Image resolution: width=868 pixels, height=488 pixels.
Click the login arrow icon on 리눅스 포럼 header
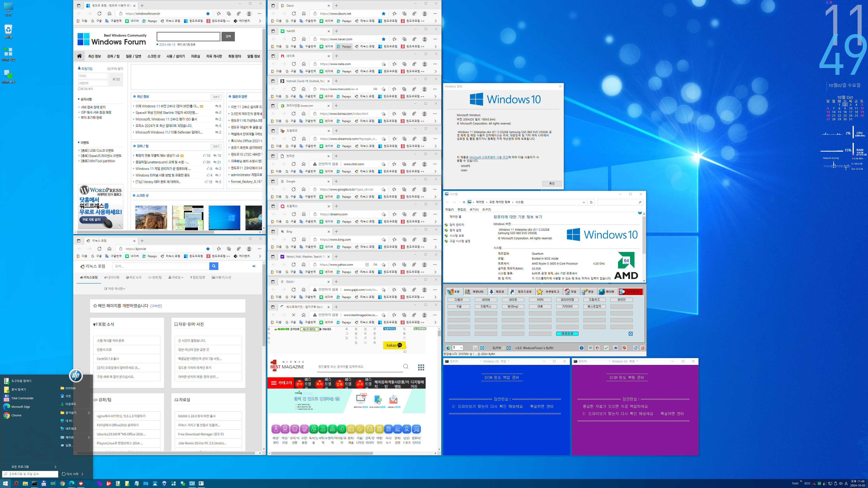[x=254, y=266]
